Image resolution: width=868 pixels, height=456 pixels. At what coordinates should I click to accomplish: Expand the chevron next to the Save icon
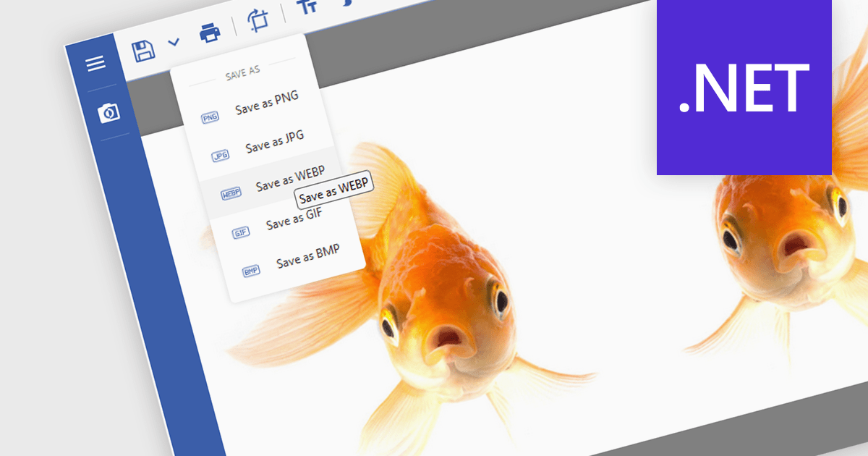pyautogui.click(x=171, y=42)
